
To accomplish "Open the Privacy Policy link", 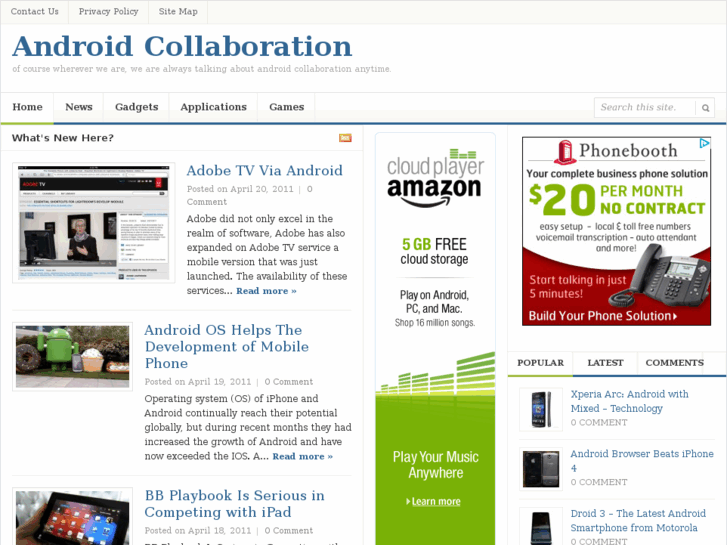I will coord(108,12).
